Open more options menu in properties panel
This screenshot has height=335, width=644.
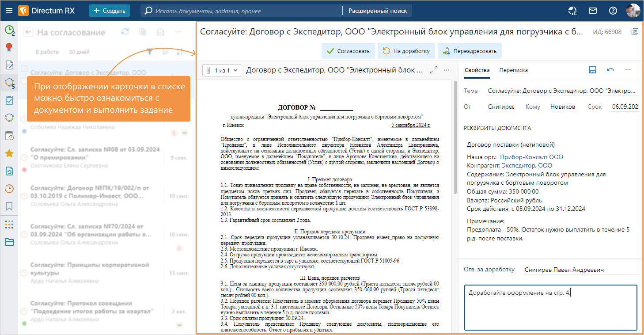pyautogui.click(x=628, y=70)
